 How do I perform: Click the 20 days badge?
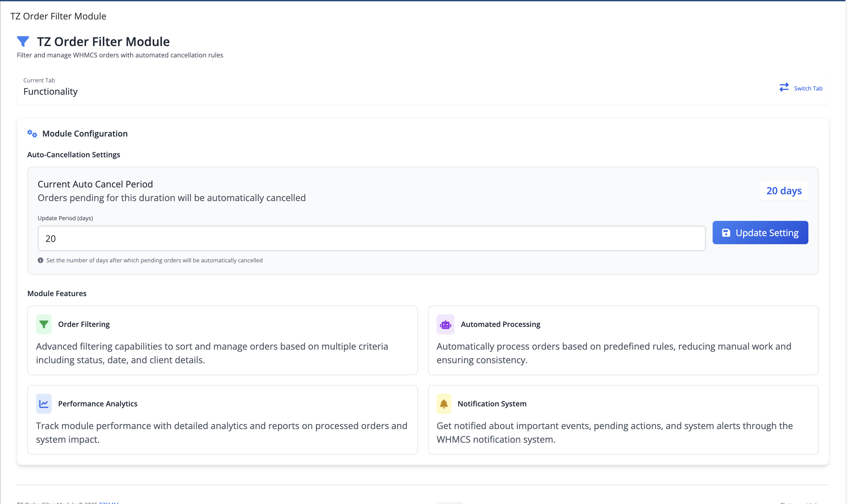783,191
